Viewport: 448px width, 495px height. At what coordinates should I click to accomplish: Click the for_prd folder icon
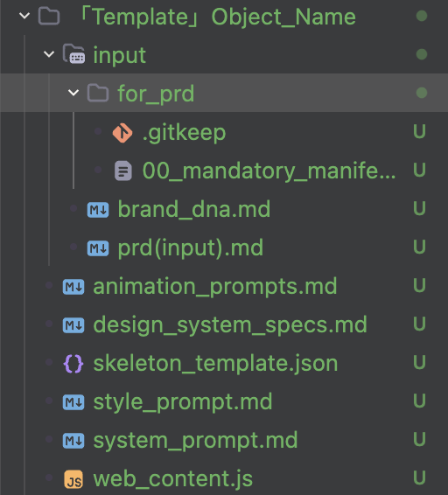click(98, 93)
